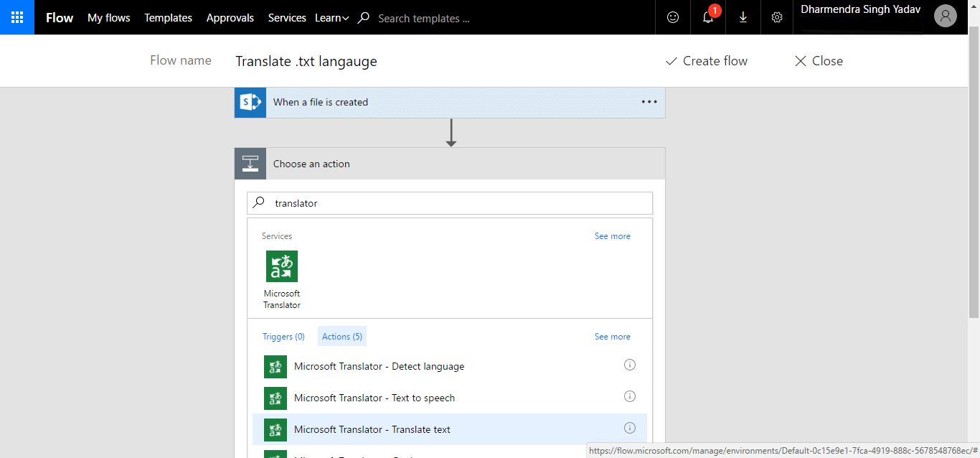Open the Approvals page
Screen dimensions: 980x458
[x=230, y=18]
